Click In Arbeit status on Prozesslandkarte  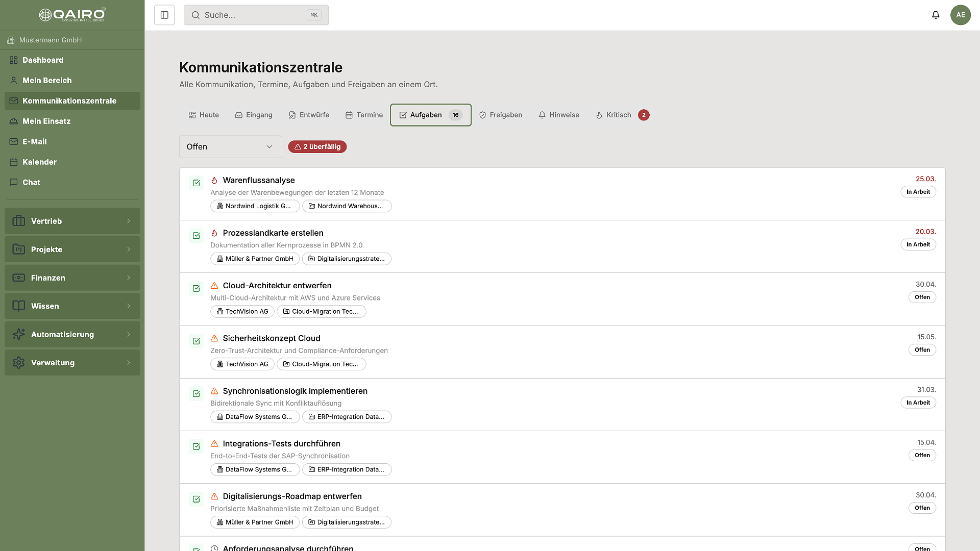coord(918,245)
